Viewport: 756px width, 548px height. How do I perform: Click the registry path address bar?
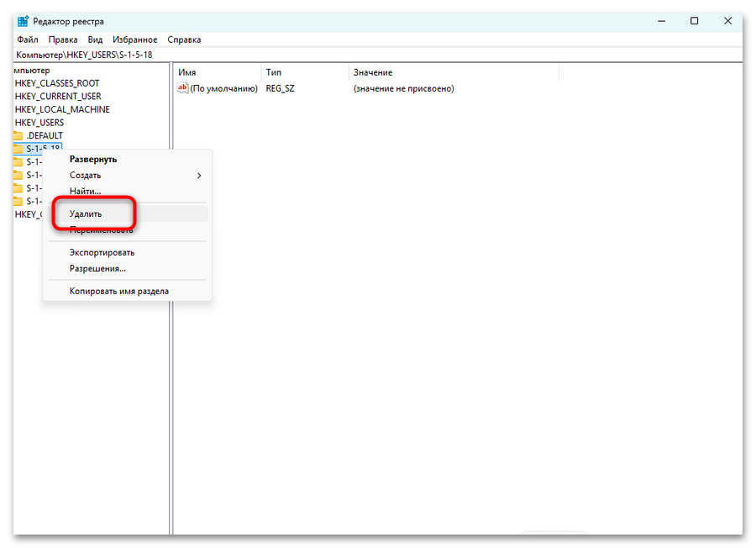click(378, 55)
